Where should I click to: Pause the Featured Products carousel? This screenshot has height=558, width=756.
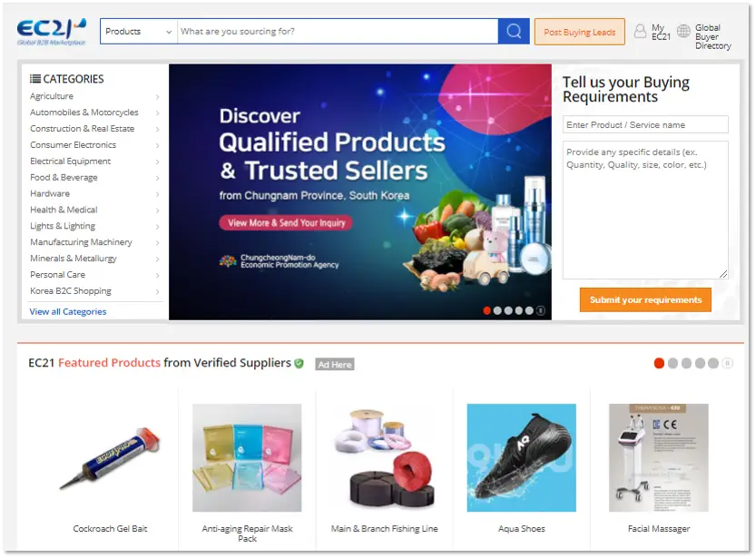[728, 363]
